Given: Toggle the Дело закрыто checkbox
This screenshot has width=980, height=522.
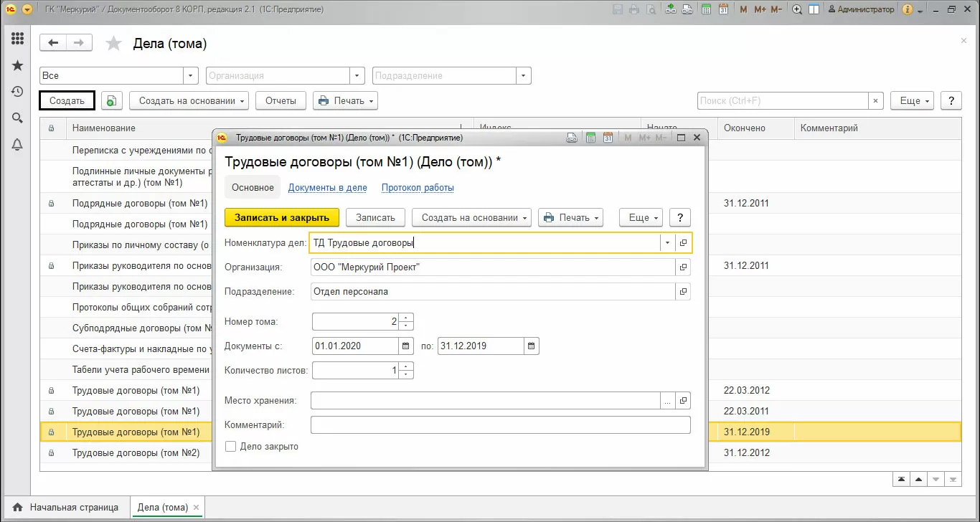Looking at the screenshot, I should 231,447.
